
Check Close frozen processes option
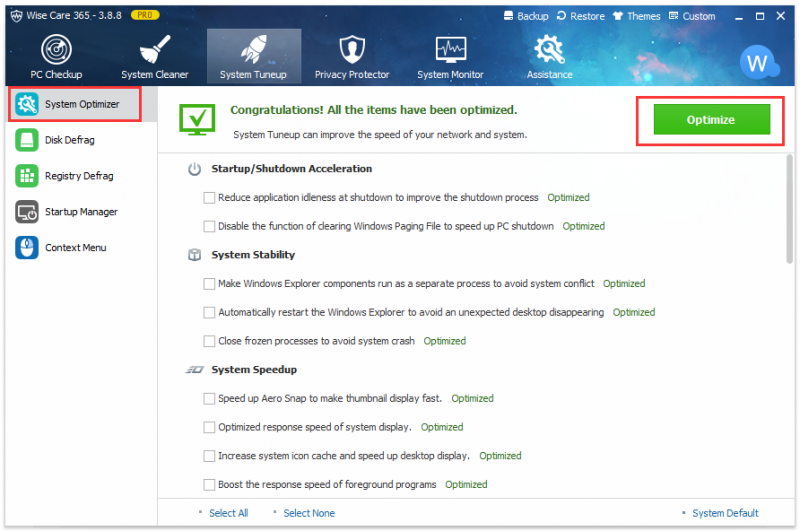point(209,341)
